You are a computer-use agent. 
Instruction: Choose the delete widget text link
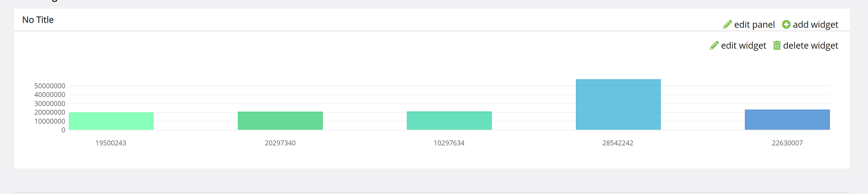click(x=811, y=46)
